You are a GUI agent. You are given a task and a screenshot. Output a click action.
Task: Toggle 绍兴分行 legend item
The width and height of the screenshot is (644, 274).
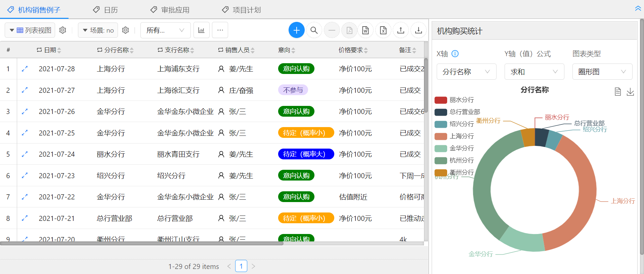click(x=454, y=124)
